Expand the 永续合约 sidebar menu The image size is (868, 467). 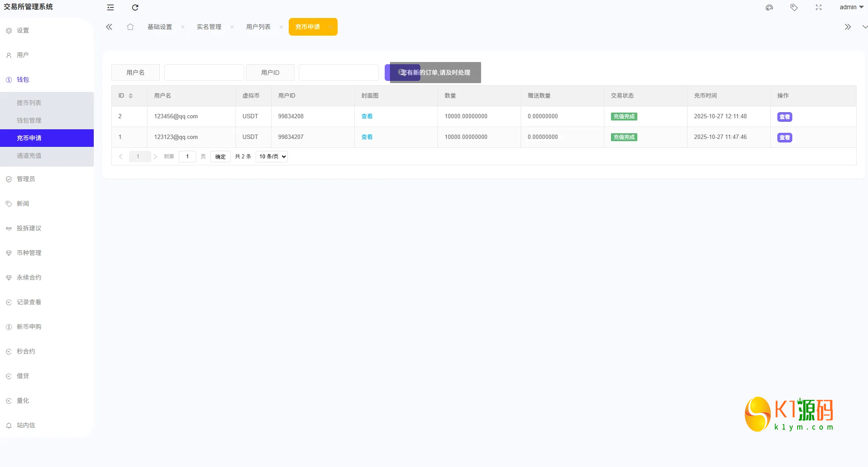coord(47,277)
